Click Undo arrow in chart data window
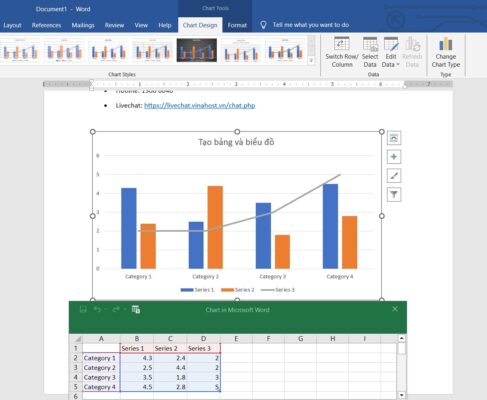Viewport: 487px width, 400px height. [x=97, y=310]
